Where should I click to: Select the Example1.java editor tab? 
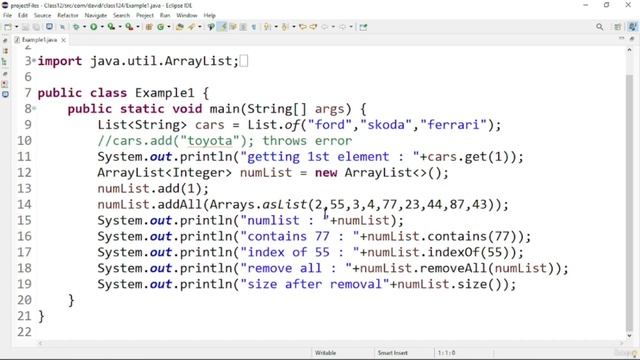(39, 40)
